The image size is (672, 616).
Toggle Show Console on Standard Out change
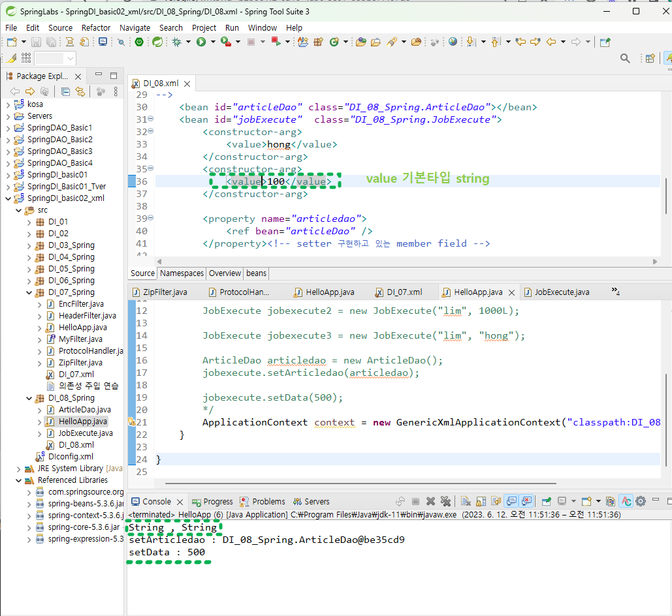tap(511, 501)
